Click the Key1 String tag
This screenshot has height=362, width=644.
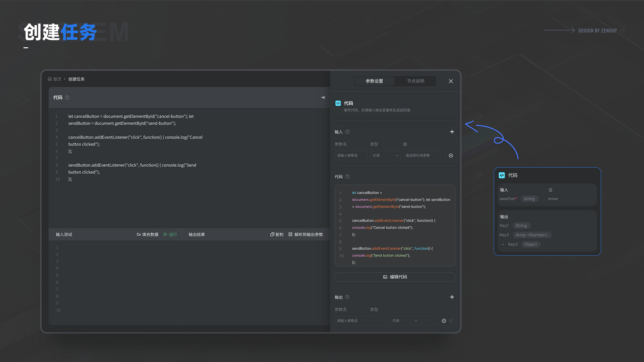tap(521, 226)
